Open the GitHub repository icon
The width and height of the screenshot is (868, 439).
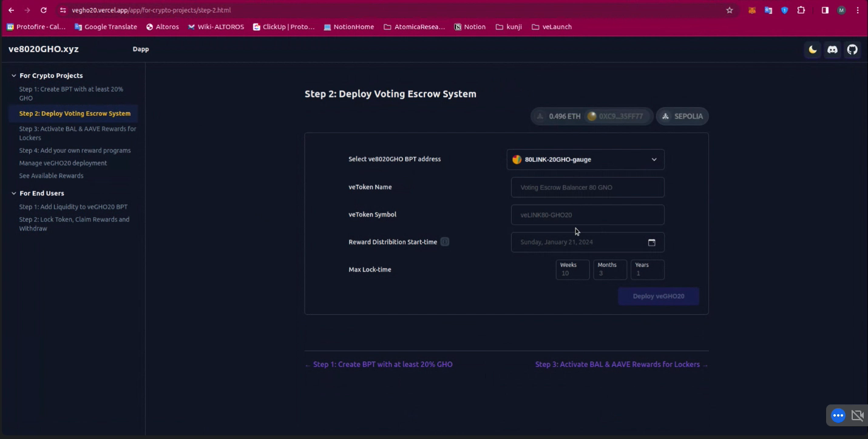pyautogui.click(x=852, y=50)
